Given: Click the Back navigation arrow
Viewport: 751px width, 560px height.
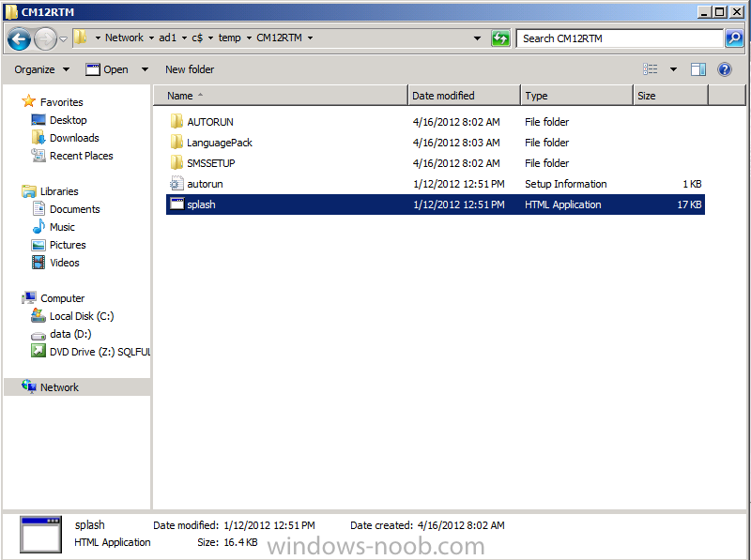Looking at the screenshot, I should point(20,38).
